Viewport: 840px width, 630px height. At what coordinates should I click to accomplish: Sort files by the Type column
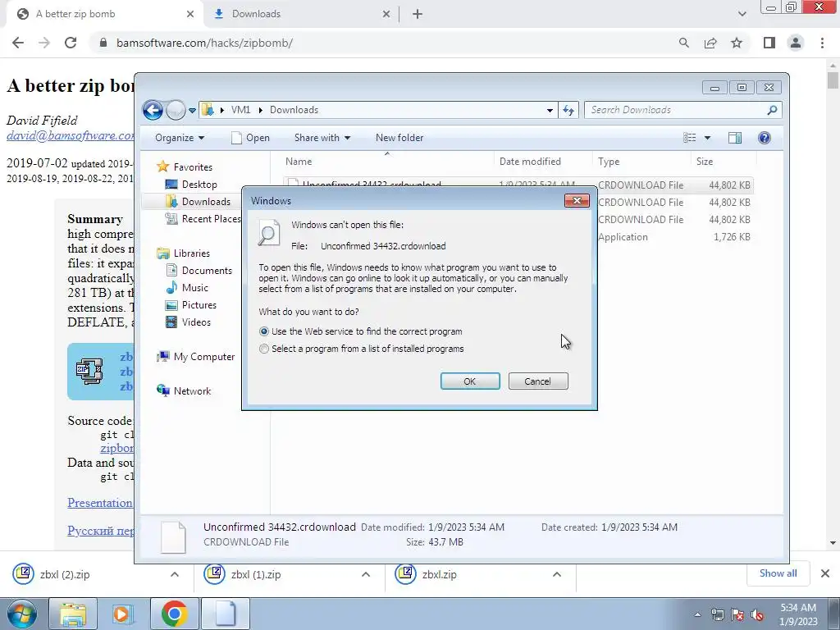(x=641, y=162)
